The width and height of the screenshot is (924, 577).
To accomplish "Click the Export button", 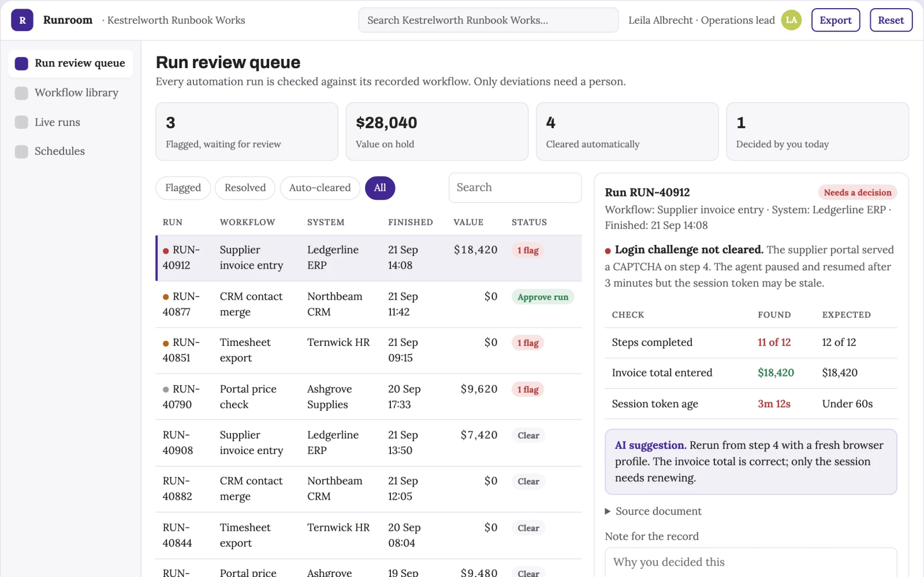I will pyautogui.click(x=836, y=20).
